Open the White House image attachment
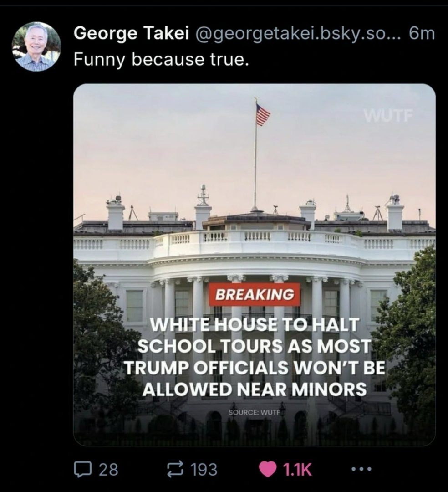Viewport: 448px width, 492px height. (x=254, y=265)
